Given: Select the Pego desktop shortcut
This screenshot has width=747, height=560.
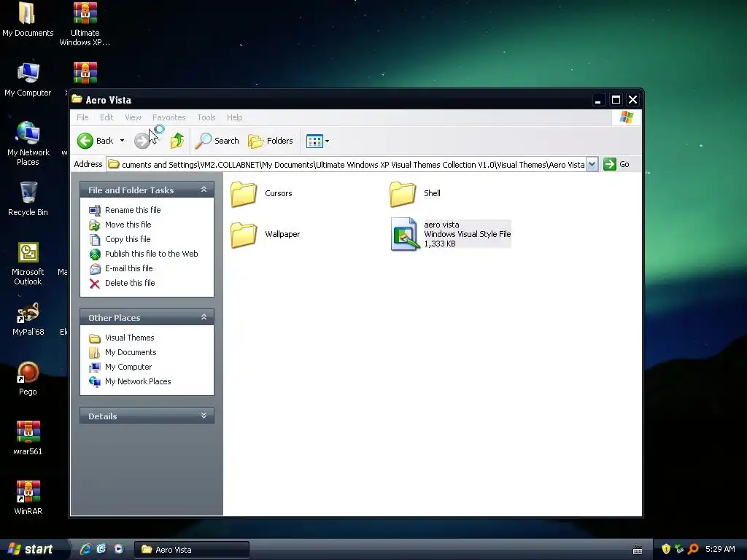Looking at the screenshot, I should 28,378.
